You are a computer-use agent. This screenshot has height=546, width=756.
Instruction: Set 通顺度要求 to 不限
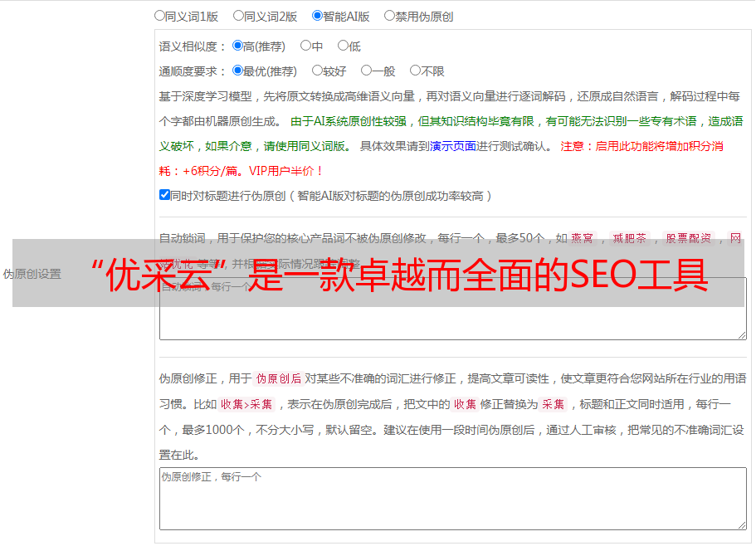[415, 71]
